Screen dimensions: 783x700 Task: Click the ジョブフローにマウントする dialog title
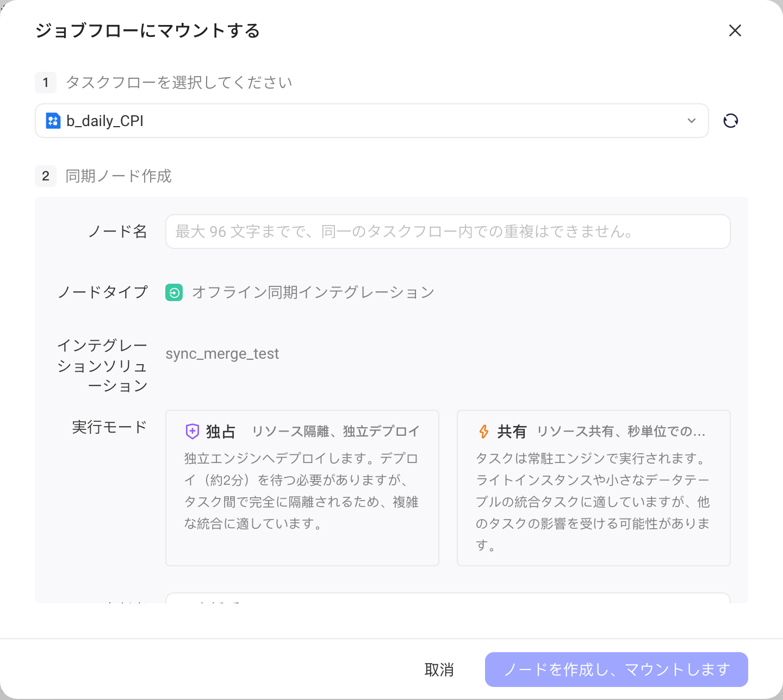coord(148,31)
